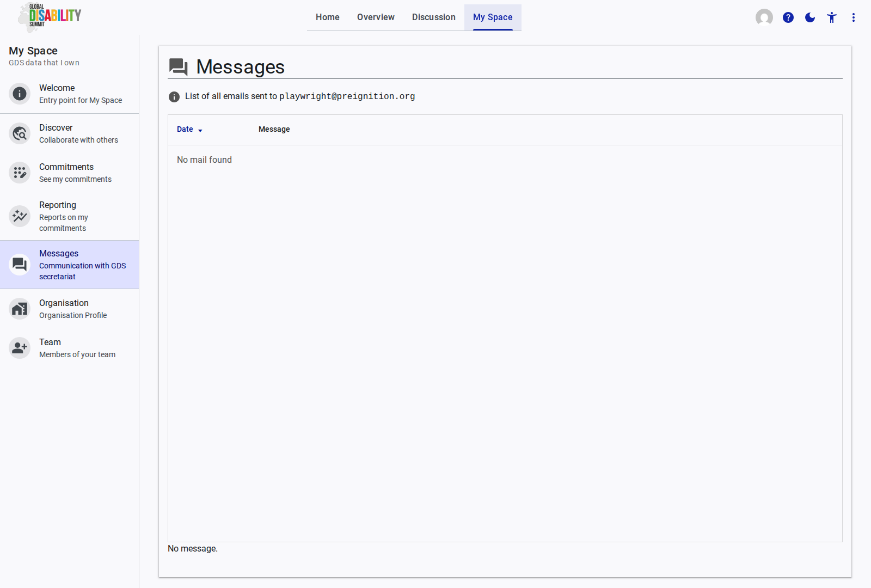Toggle dark mode with the moon icon
The height and width of the screenshot is (588, 871).
pyautogui.click(x=809, y=17)
